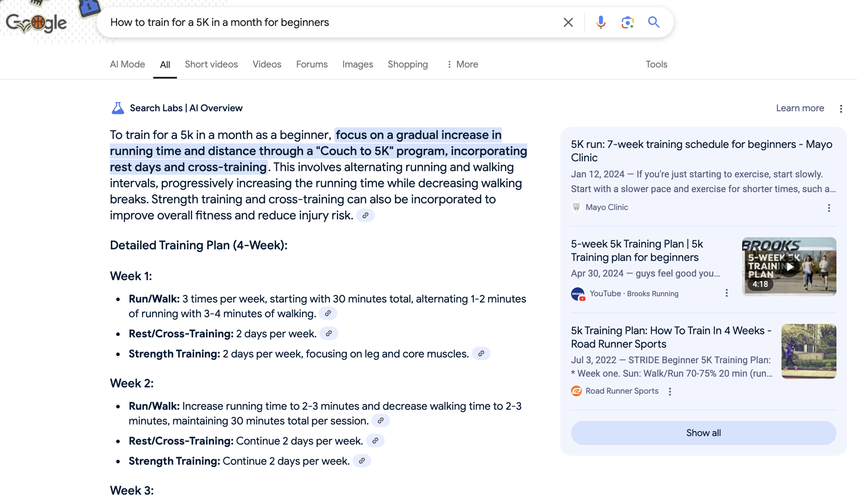Play the Brooks 5-week 5K video thumbnail

[x=789, y=267]
